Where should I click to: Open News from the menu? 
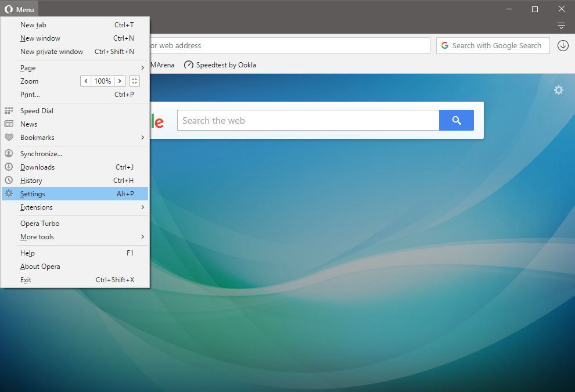click(x=75, y=124)
